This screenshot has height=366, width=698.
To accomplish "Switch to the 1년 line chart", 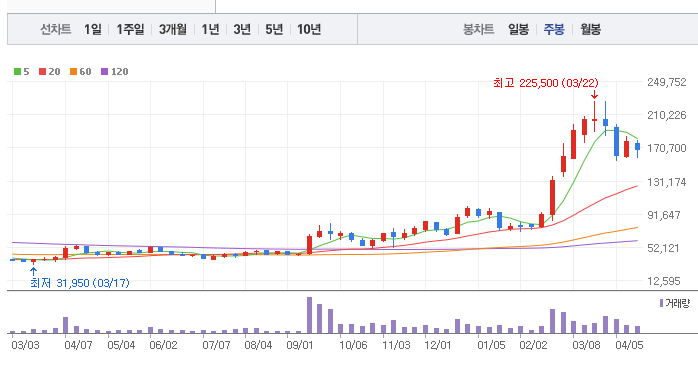I will [x=210, y=29].
